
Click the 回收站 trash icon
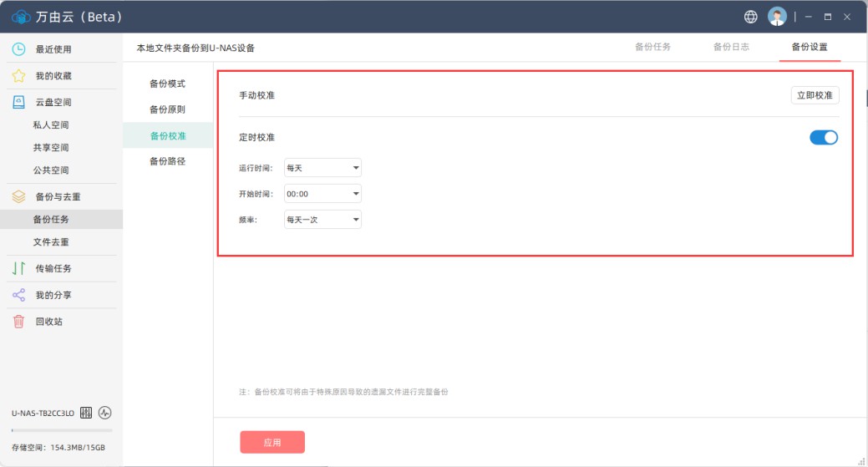click(x=18, y=322)
